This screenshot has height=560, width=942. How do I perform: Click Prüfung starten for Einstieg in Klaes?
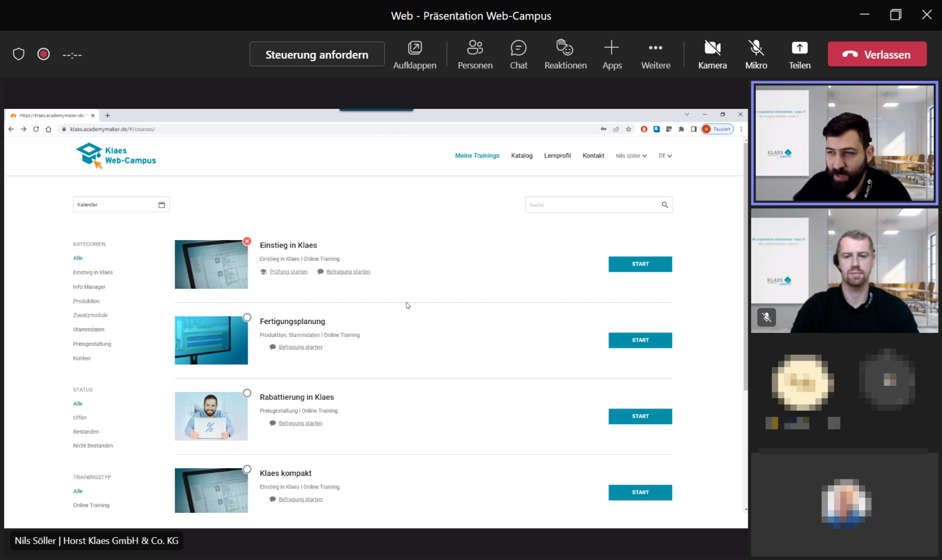click(288, 272)
